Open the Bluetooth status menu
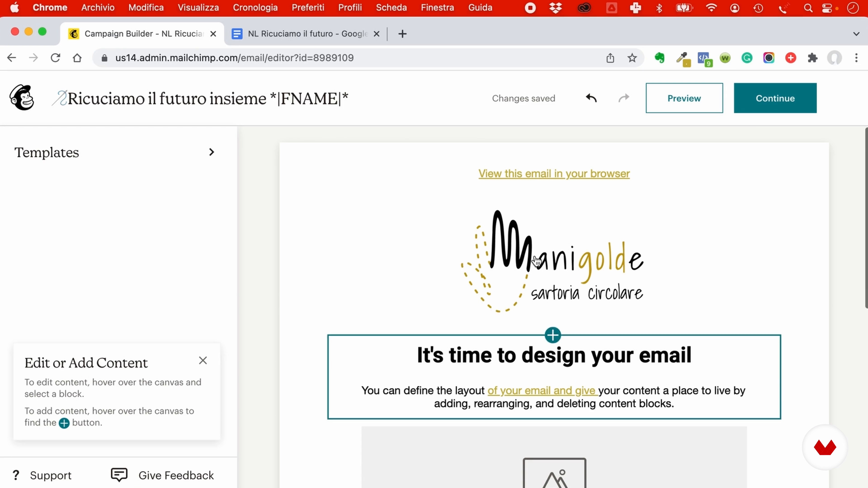Screen dimensions: 868x488 (659, 8)
